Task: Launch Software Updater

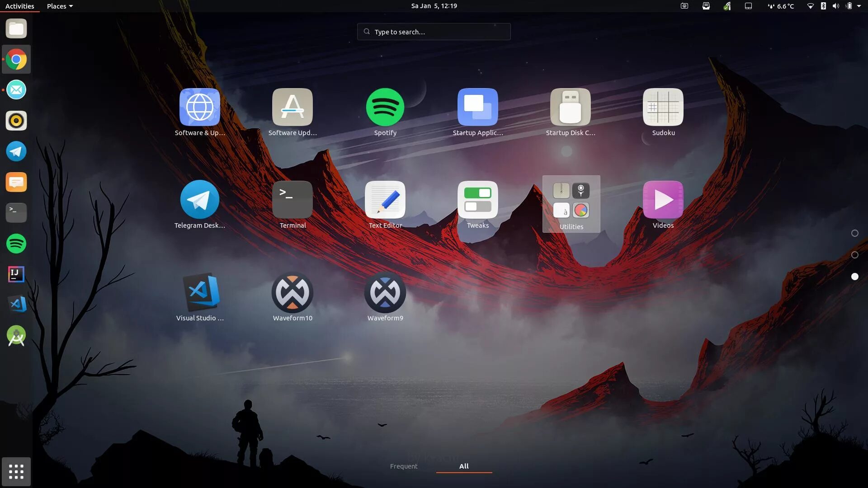Action: 292,112
